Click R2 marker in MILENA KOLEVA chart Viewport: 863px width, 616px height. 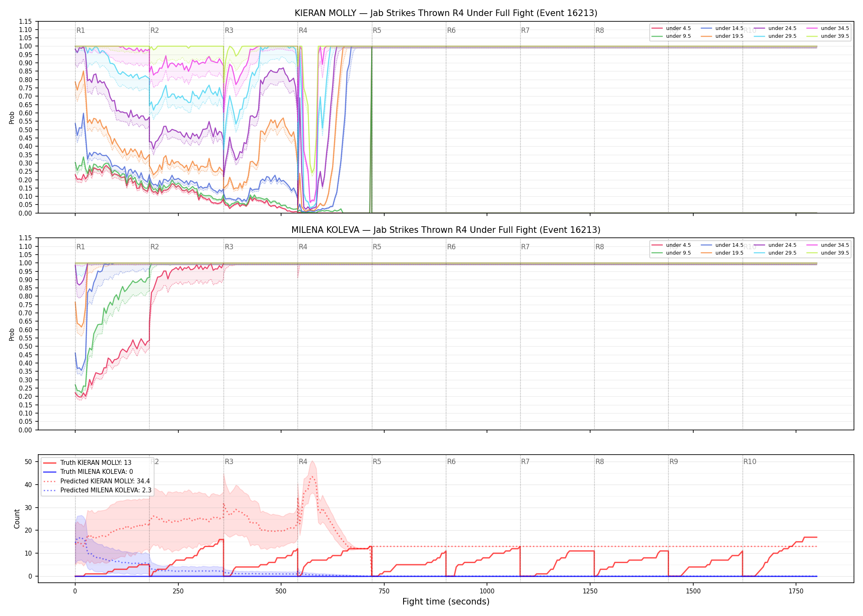(155, 247)
